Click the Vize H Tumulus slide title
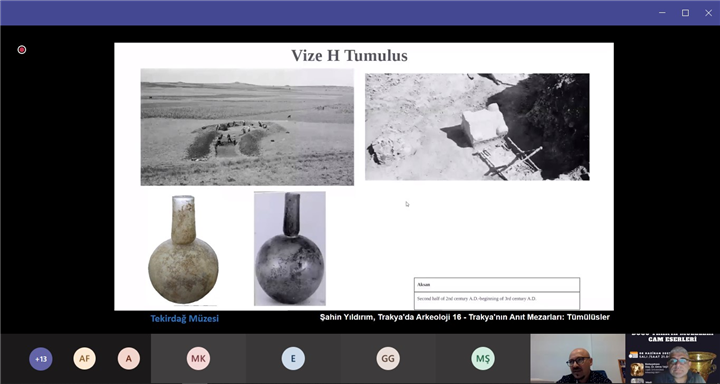Image resolution: width=720 pixels, height=384 pixels. pyautogui.click(x=349, y=56)
